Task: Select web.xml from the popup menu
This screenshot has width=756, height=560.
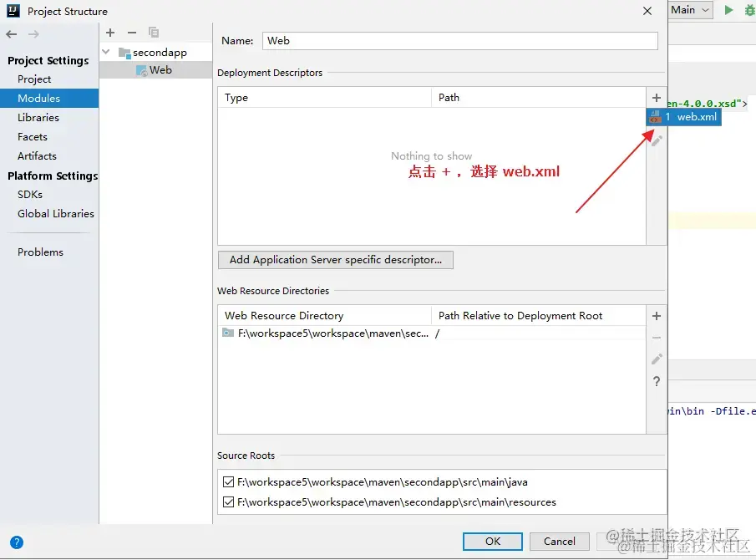Action: (684, 117)
